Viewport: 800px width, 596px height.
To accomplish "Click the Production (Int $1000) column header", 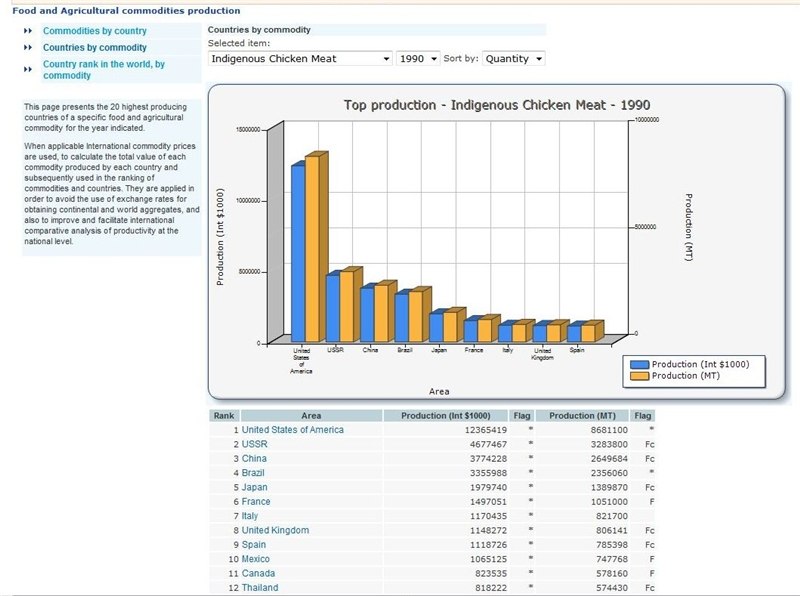I will pos(445,415).
